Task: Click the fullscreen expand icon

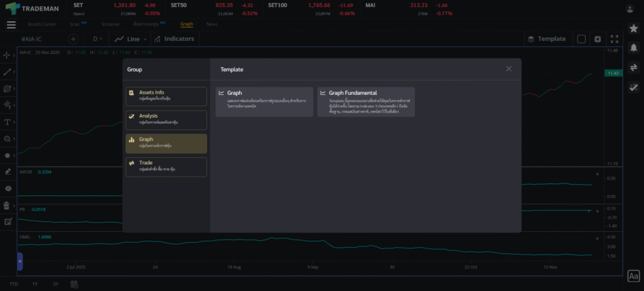Action: click(x=614, y=39)
